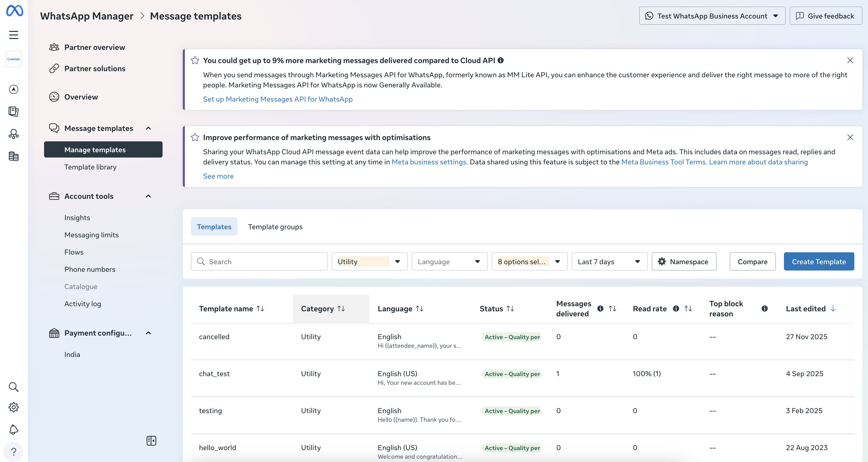Click info icon beside Messages delivered
Image resolution: width=868 pixels, height=462 pixels.
click(x=600, y=308)
